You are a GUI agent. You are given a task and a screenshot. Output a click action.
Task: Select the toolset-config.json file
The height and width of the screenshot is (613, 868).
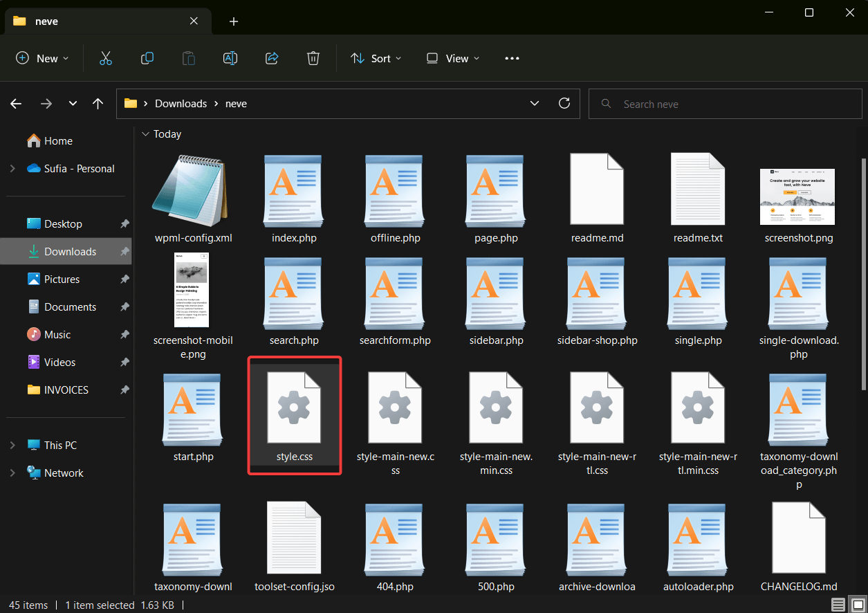[x=294, y=548]
